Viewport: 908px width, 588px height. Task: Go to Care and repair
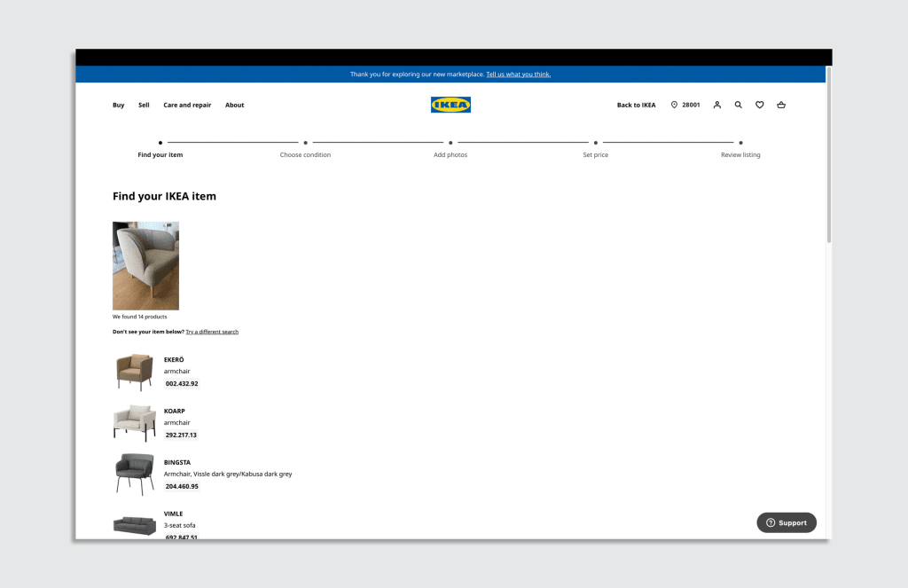pos(187,105)
